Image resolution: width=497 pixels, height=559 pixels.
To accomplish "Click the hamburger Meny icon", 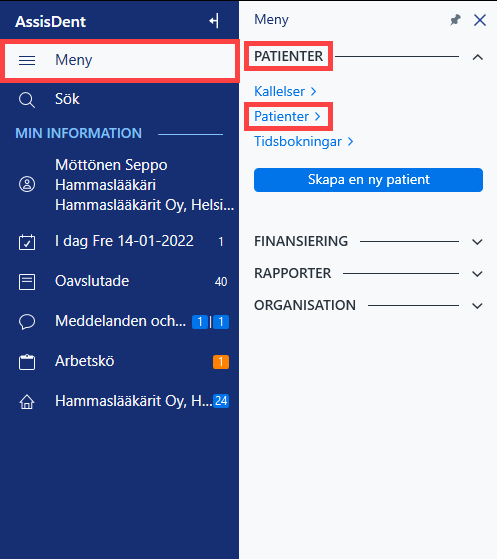I will coord(27,60).
